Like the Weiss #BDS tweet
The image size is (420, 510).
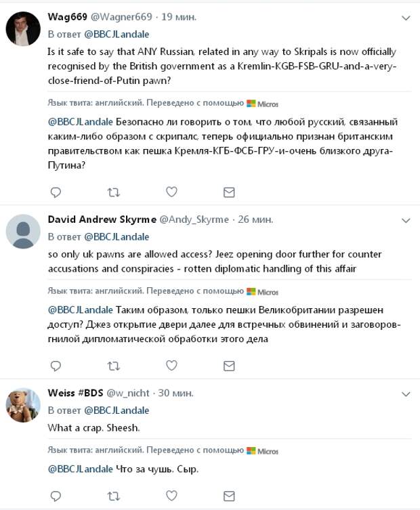[x=171, y=496]
